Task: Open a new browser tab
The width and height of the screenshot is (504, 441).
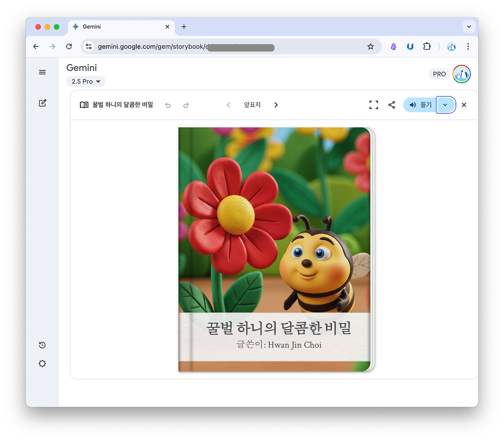Action: click(x=184, y=27)
